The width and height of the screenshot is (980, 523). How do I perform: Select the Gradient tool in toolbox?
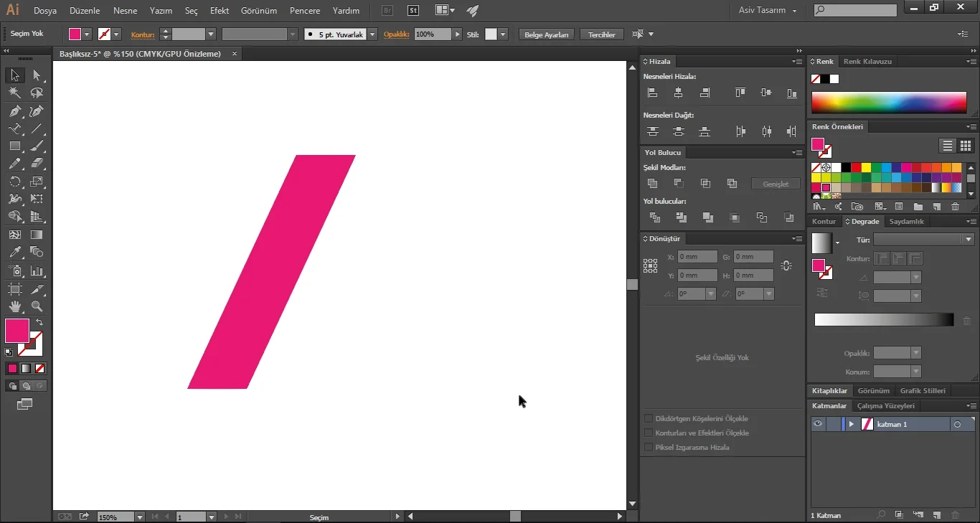37,235
